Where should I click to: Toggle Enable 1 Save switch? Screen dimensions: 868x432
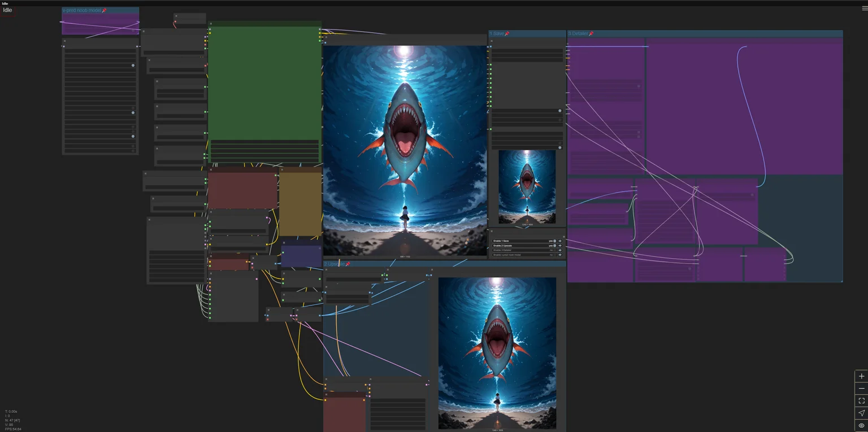[555, 241]
